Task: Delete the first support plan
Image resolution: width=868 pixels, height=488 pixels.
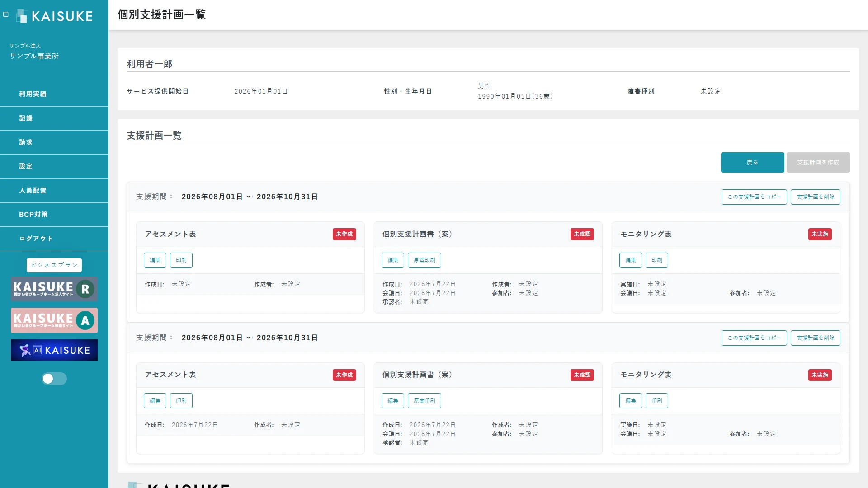Action: coord(815,197)
